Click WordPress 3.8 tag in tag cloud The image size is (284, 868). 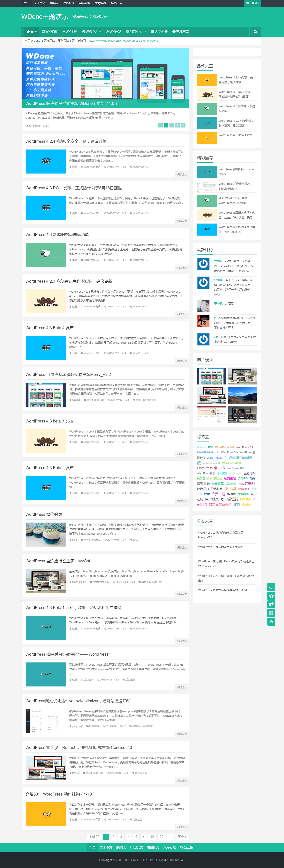pyautogui.click(x=208, y=452)
